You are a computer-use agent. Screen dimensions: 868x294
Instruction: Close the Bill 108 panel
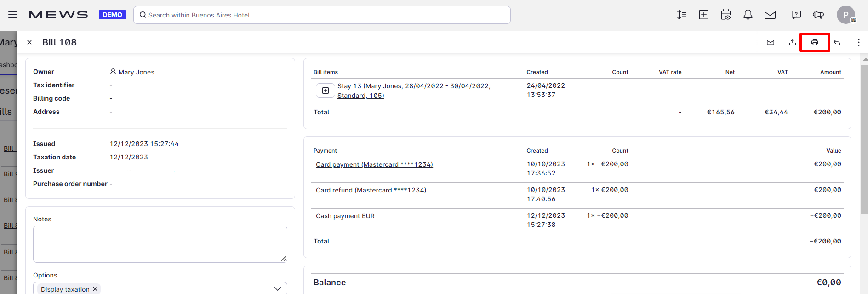29,42
